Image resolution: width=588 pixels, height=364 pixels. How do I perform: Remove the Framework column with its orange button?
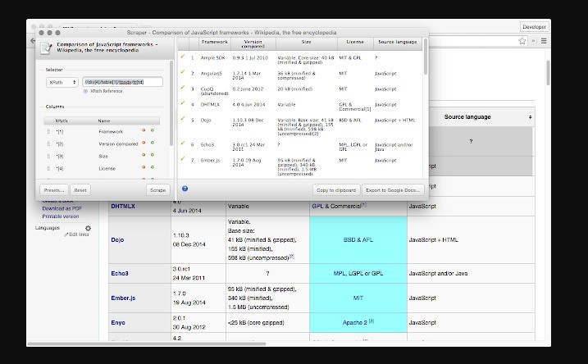point(144,130)
